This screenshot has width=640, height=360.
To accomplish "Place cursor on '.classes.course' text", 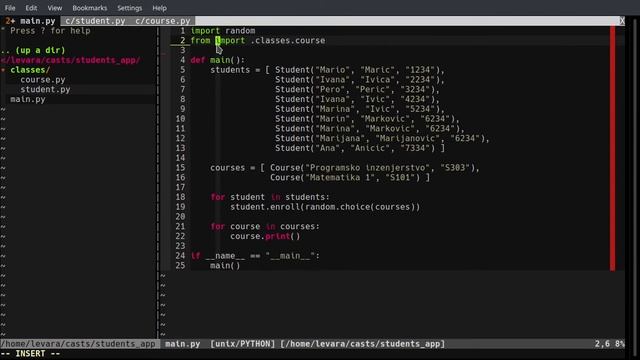I will click(x=288, y=40).
